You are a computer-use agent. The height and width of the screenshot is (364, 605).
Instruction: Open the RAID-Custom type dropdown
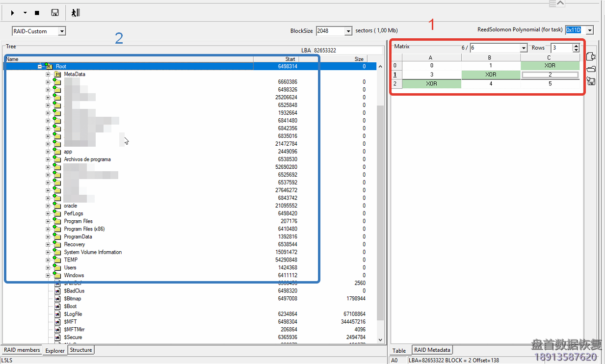coord(61,30)
